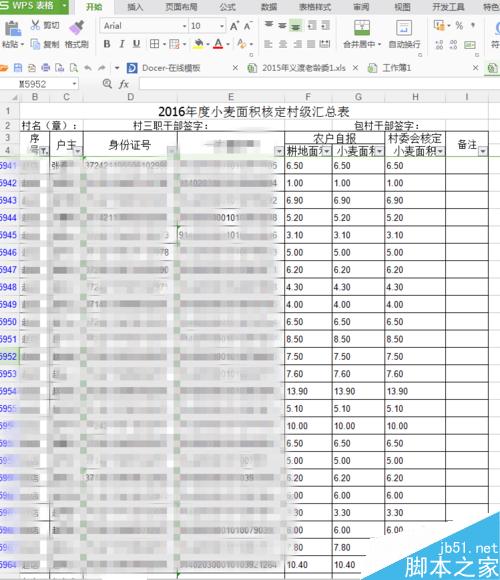The height and width of the screenshot is (580, 500).
Task: Apply the red font color
Action: [x=218, y=44]
